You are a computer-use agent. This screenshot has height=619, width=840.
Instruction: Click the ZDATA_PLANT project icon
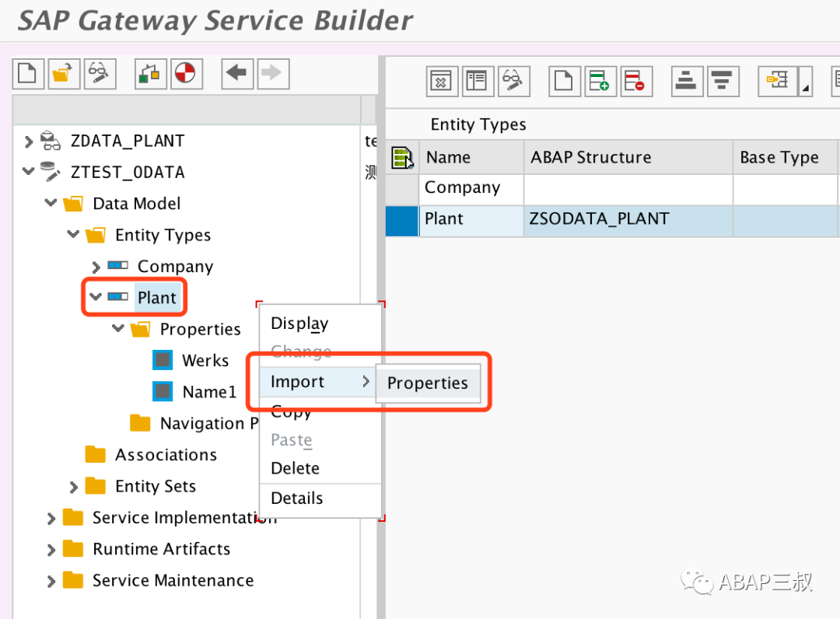coord(51,140)
